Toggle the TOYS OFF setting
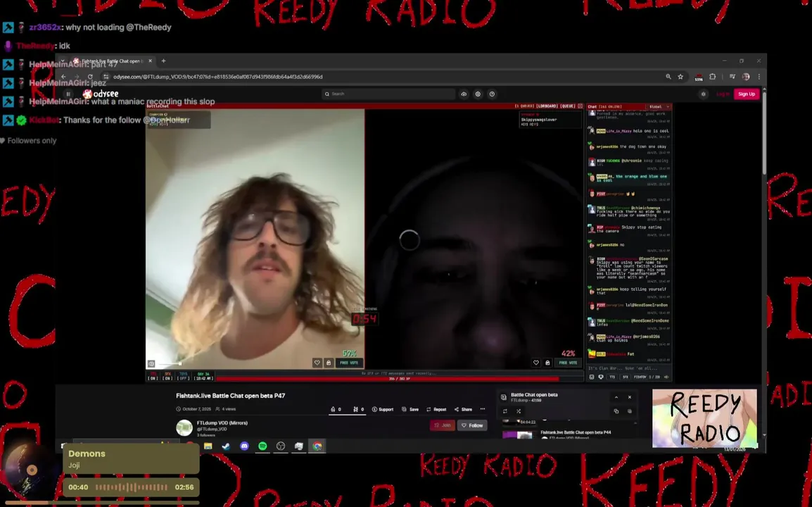This screenshot has height=507, width=812. click(x=184, y=376)
